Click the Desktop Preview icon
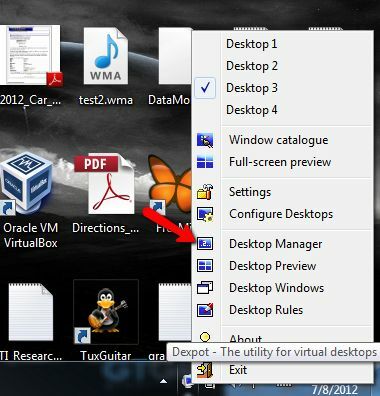 click(x=205, y=266)
